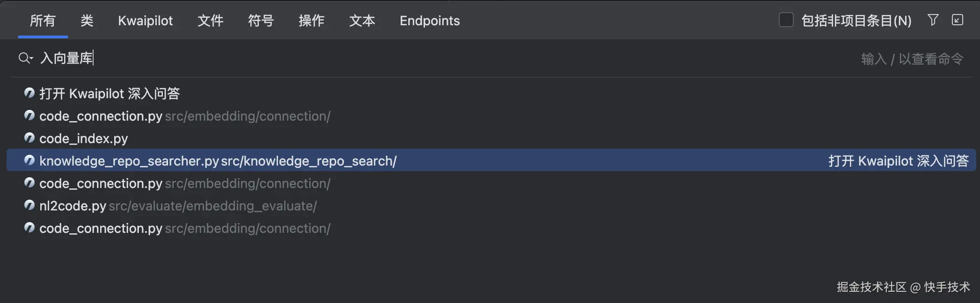Image resolution: width=980 pixels, height=303 pixels.
Task: Open 打开 Kwaipilot 深入问答 result at top
Action: pyautogui.click(x=110, y=94)
